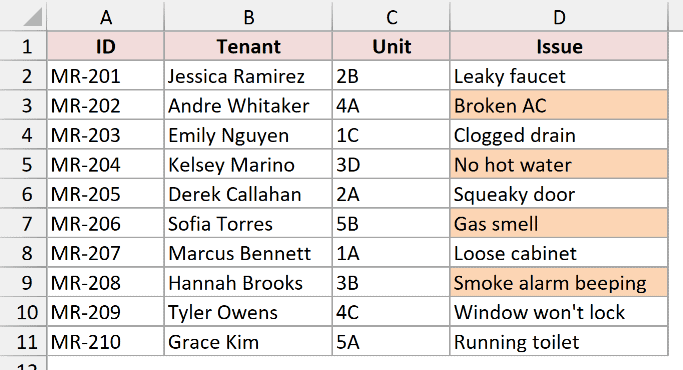Viewport: 683px width, 370px height.
Task: Select the Jessica Ramirez tenant cell
Action: pyautogui.click(x=248, y=75)
